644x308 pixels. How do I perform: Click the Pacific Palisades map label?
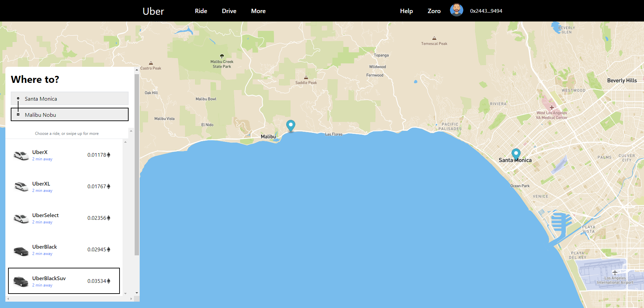[450, 126]
